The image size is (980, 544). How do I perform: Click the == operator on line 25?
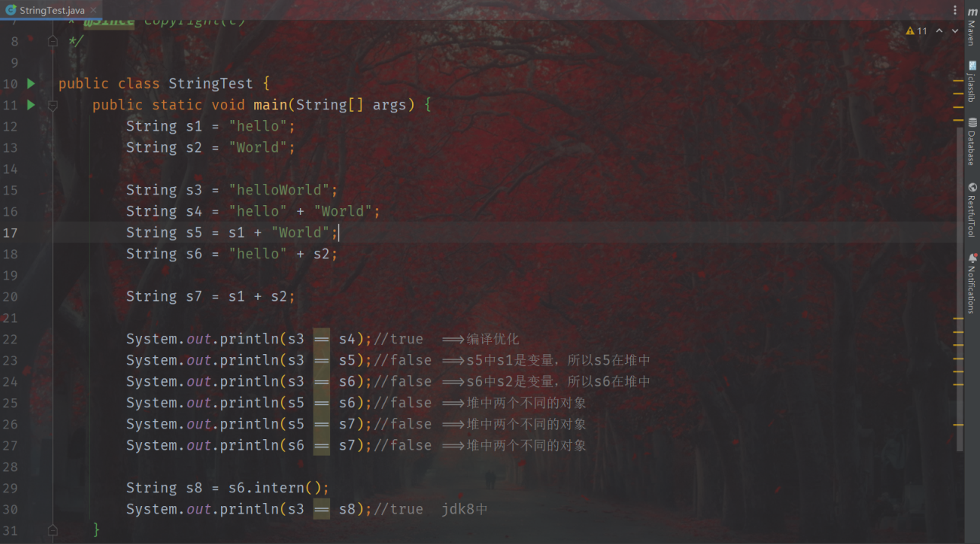322,403
